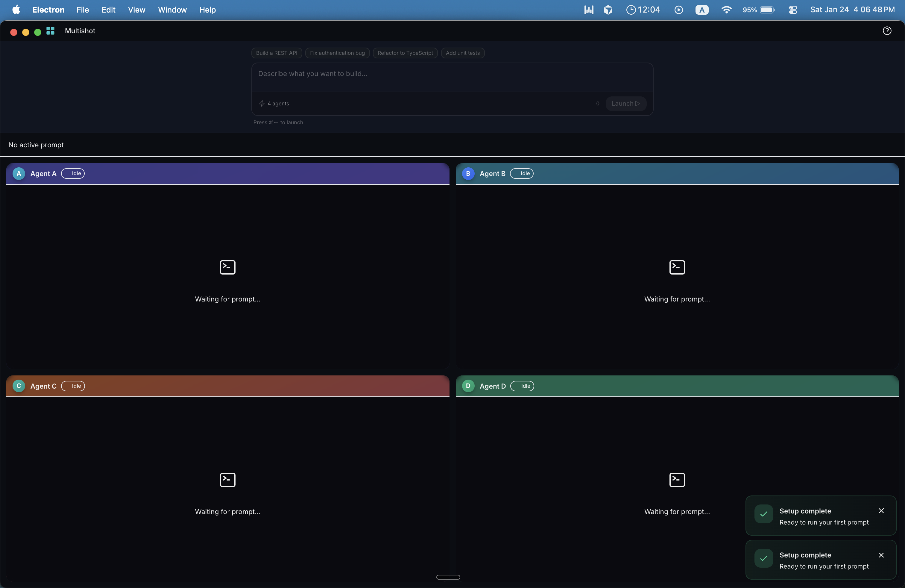905x588 pixels.
Task: Focus the Describe what you want field
Action: point(452,74)
